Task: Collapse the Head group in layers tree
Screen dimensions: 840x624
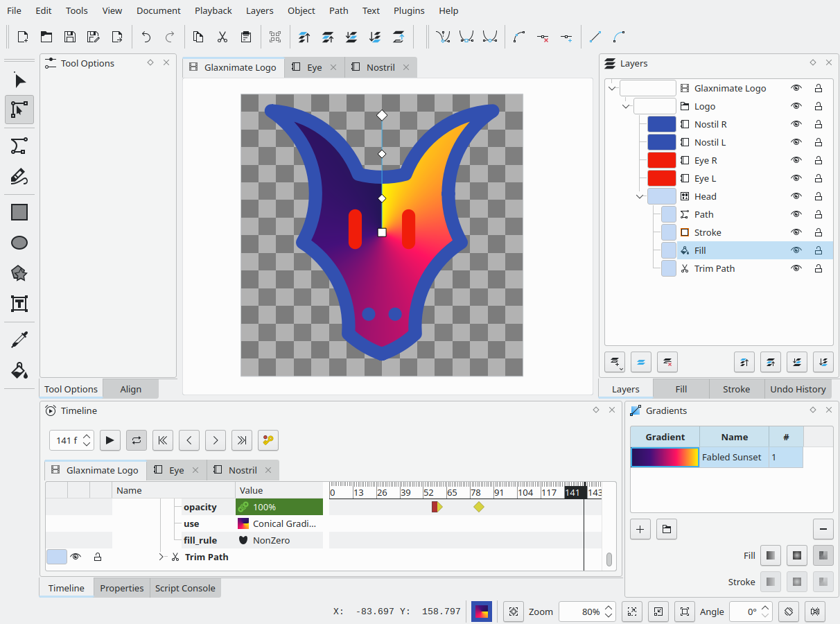Action: tap(639, 196)
